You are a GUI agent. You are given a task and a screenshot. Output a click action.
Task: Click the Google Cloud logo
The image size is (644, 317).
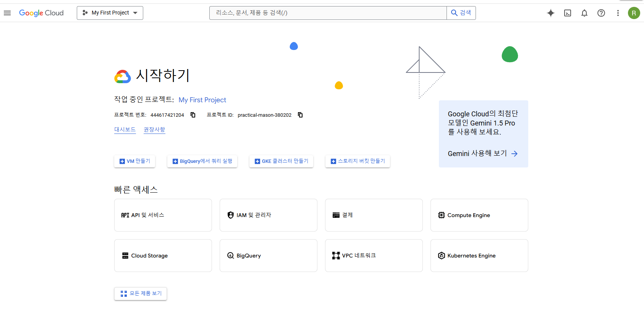pos(41,13)
